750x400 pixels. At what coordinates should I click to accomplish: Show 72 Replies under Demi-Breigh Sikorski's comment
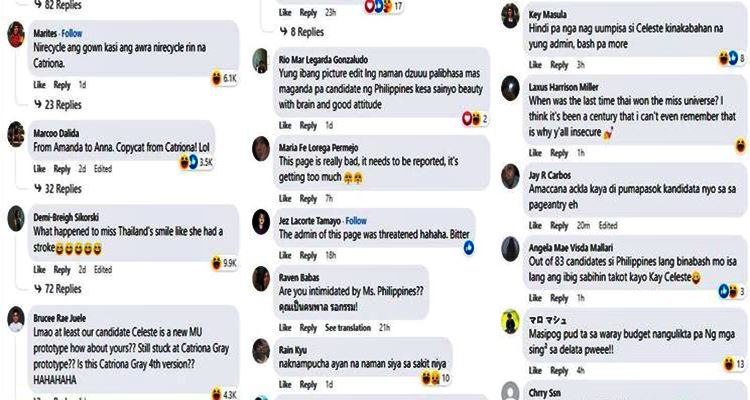[58, 289]
